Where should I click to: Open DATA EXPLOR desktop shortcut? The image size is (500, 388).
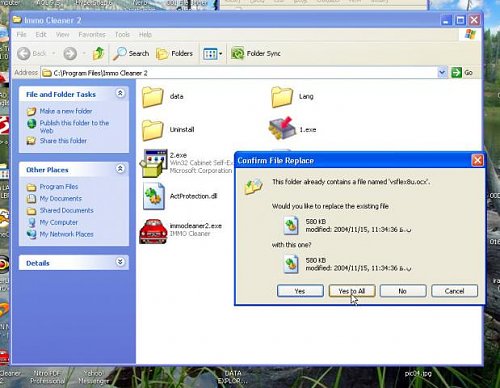click(x=232, y=377)
